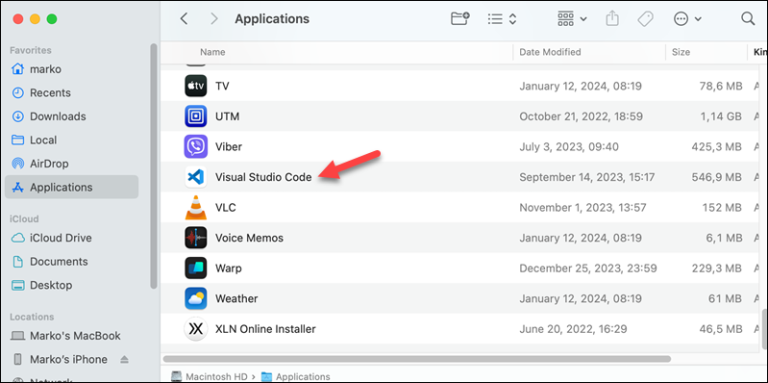Click the Edit Tags toolbar icon
Viewport: 768px width, 383px height.
pyautogui.click(x=646, y=19)
